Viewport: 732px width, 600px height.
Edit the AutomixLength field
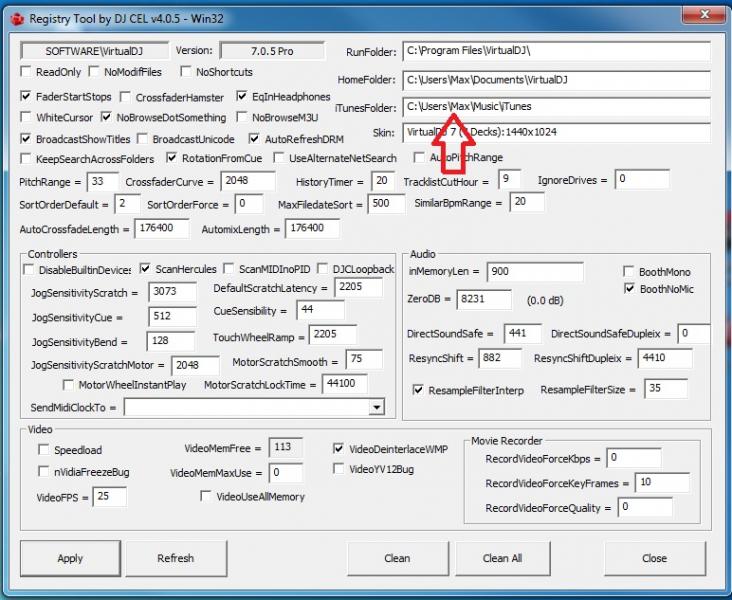[312, 229]
